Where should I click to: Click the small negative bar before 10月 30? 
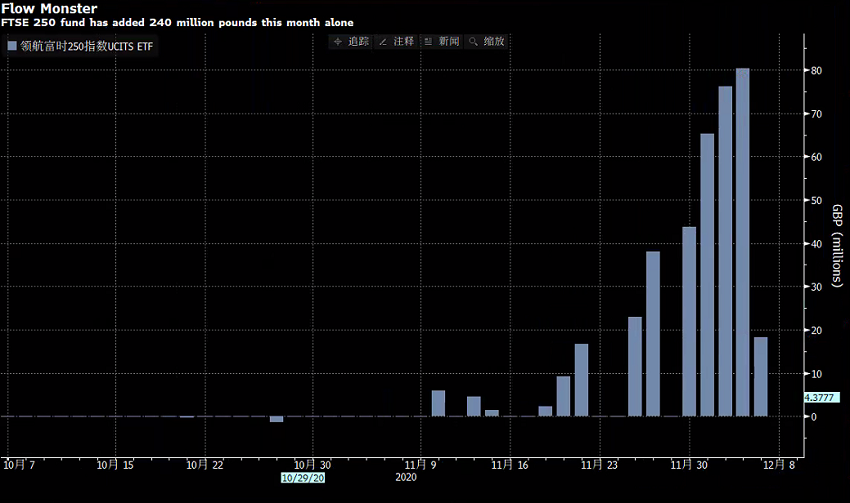coord(276,419)
